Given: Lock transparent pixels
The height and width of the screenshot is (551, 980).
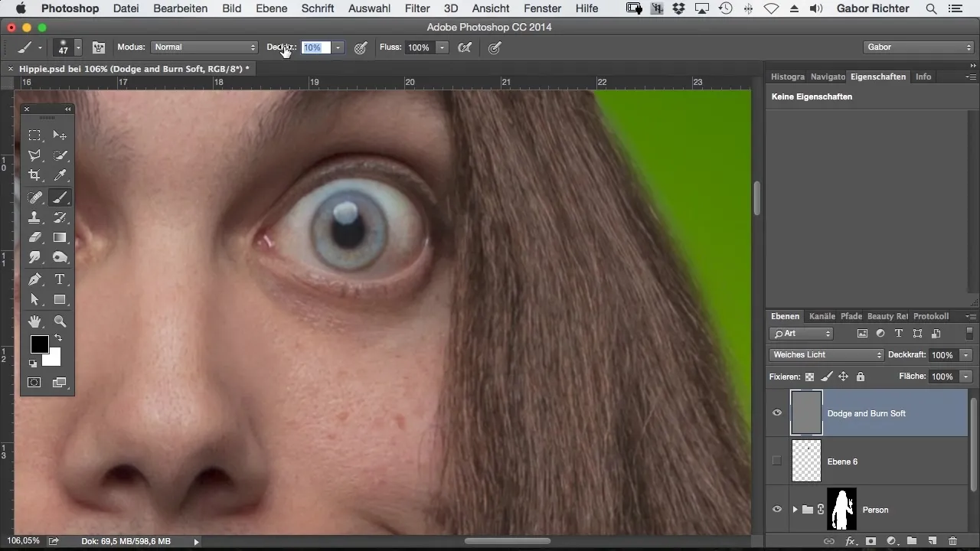Looking at the screenshot, I should click(x=810, y=377).
